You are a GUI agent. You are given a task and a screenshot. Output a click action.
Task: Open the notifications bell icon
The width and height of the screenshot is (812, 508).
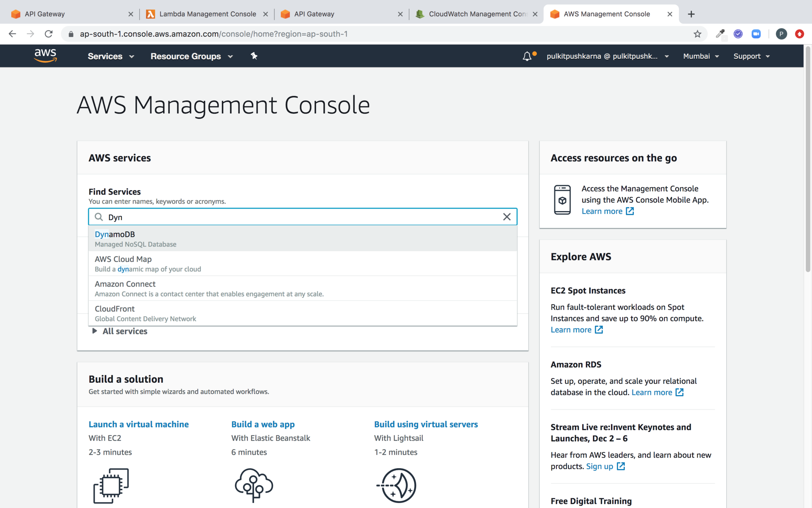pyautogui.click(x=527, y=56)
